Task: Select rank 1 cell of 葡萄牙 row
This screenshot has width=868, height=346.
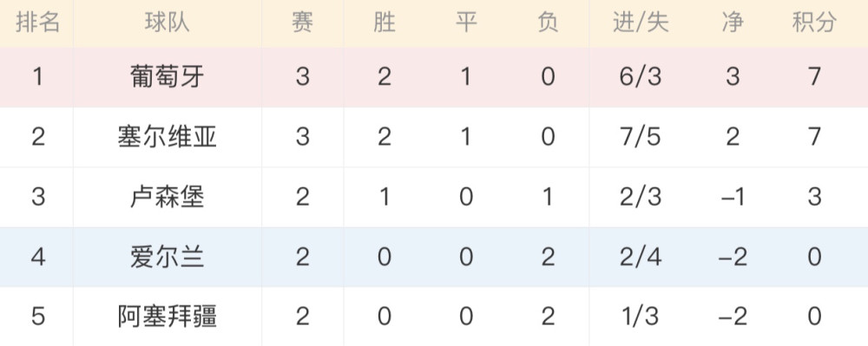Action: click(x=37, y=77)
